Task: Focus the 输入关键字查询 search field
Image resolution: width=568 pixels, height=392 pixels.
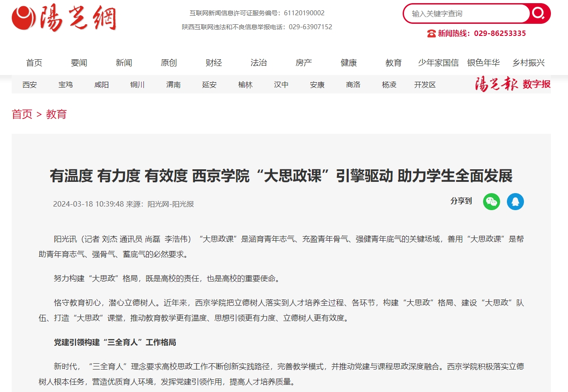Action: (467, 13)
